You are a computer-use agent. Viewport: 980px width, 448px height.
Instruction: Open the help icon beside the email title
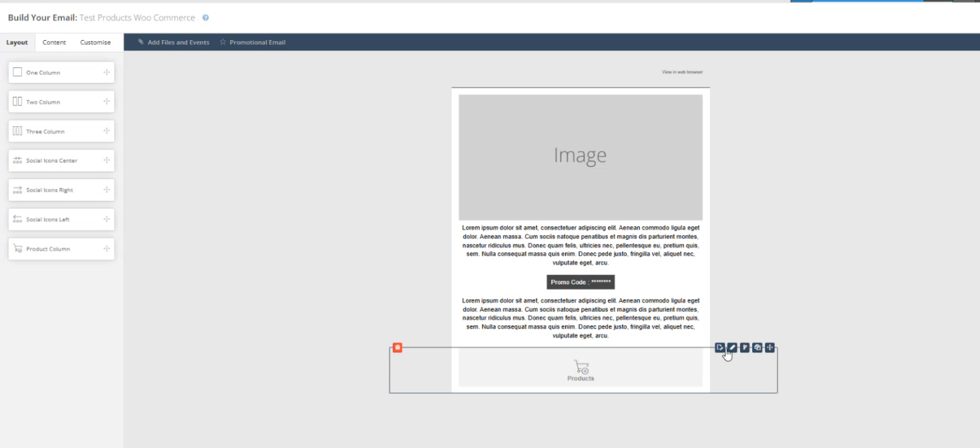click(204, 17)
